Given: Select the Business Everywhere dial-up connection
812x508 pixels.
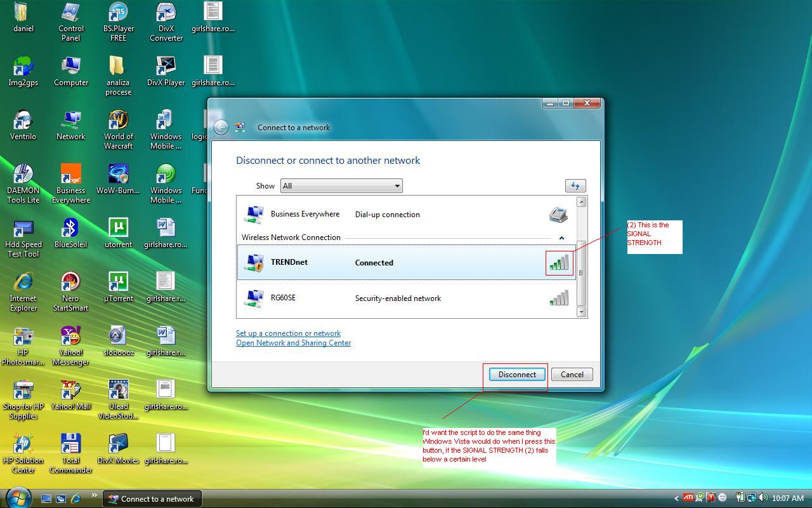Looking at the screenshot, I should (x=407, y=214).
